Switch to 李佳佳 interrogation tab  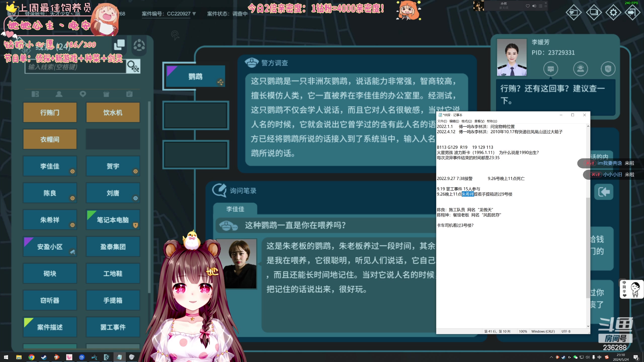235,209
